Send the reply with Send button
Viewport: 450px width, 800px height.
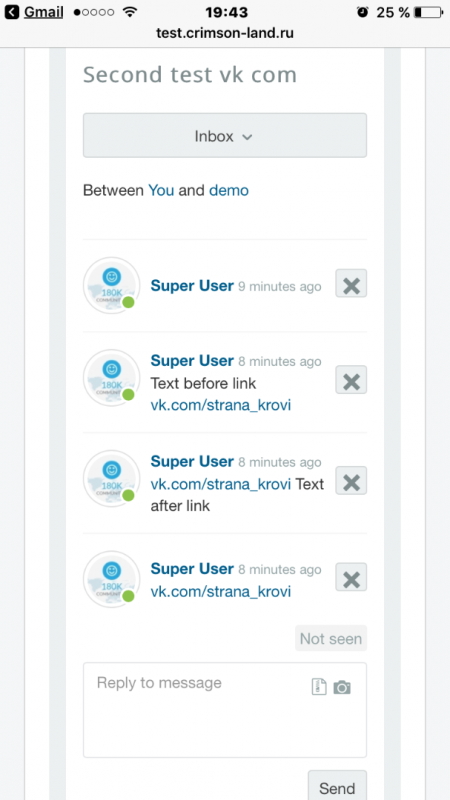coord(337,786)
